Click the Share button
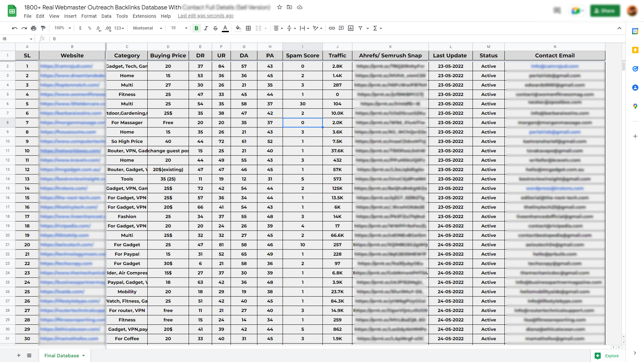The image size is (644, 362). (x=605, y=11)
